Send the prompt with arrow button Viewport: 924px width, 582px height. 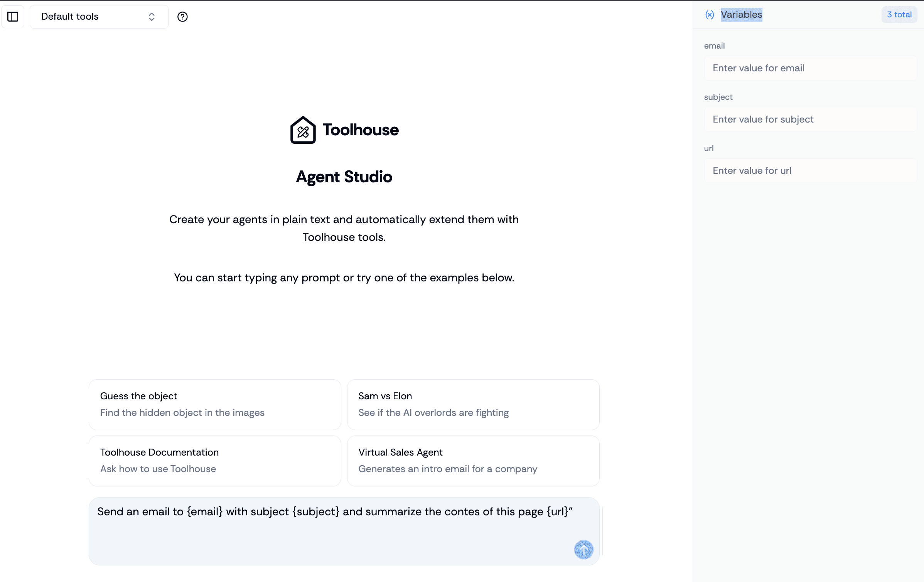(x=584, y=550)
